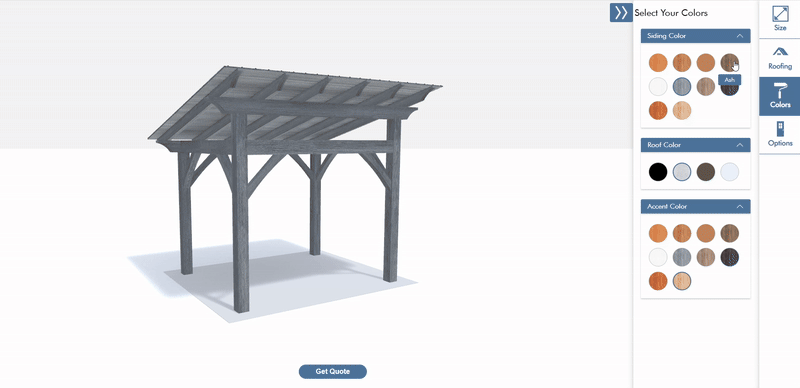Click the Select Your Colors heading
The height and width of the screenshot is (388, 800).
(671, 13)
